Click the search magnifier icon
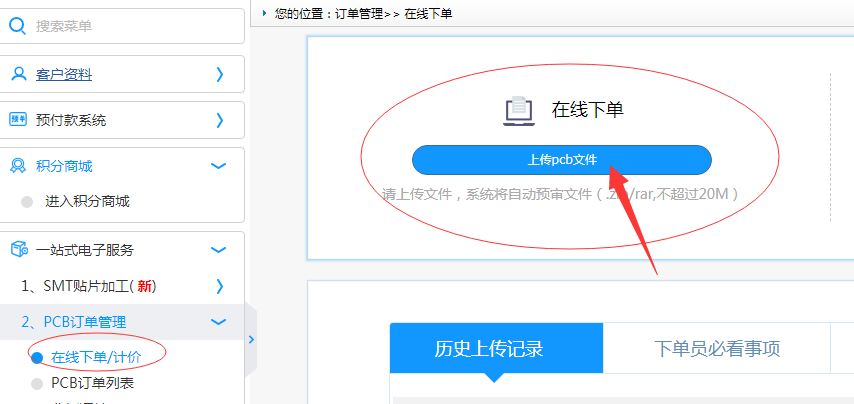The height and width of the screenshot is (404, 854). point(18,26)
